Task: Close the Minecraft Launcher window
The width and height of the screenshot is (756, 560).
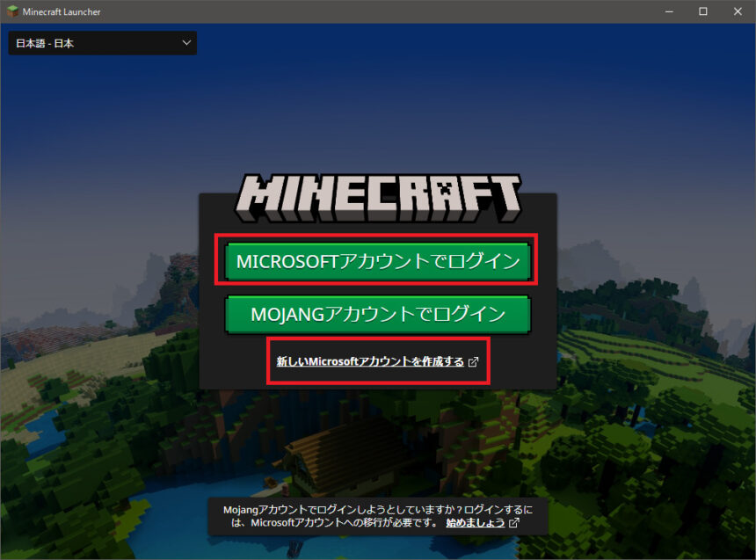Action: point(738,11)
